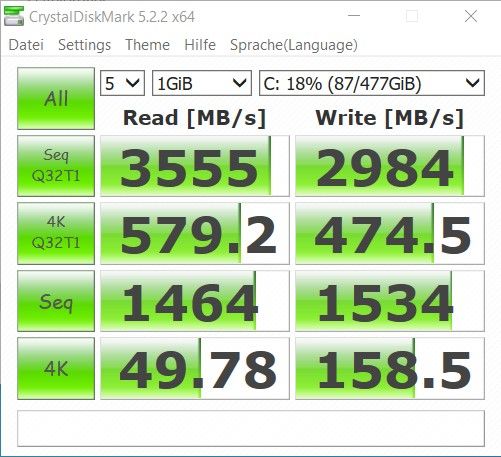Minimize the CrystalDiskMark window
501x457 pixels.
(x=354, y=16)
